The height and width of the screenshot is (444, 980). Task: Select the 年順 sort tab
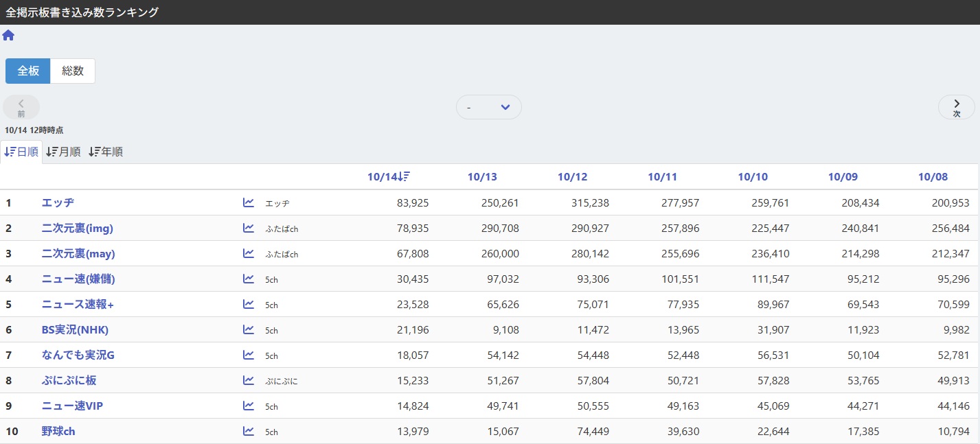tap(106, 152)
